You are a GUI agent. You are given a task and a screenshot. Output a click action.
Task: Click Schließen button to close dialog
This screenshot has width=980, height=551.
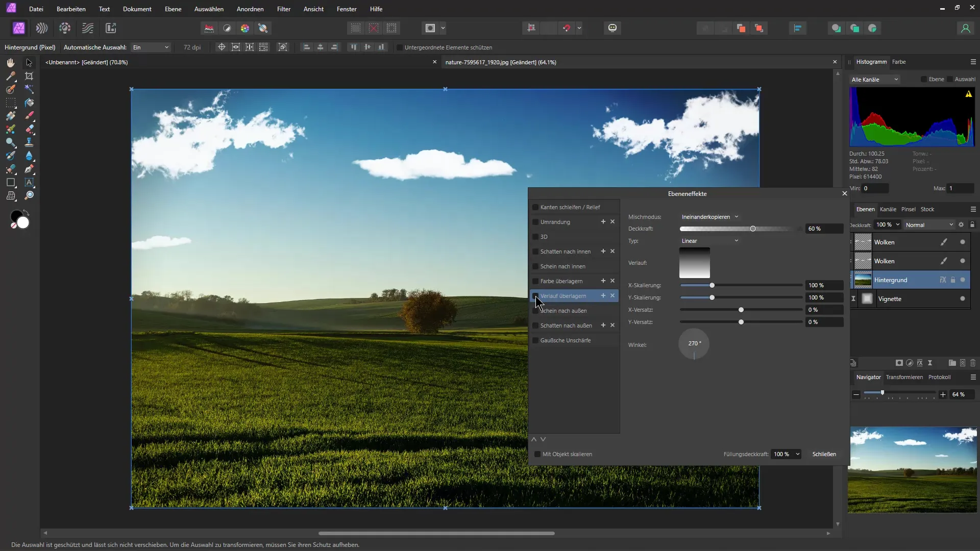(x=824, y=454)
